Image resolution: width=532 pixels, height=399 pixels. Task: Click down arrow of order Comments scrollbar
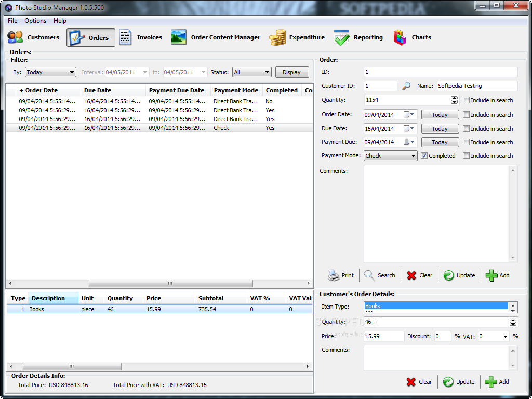coord(513,258)
